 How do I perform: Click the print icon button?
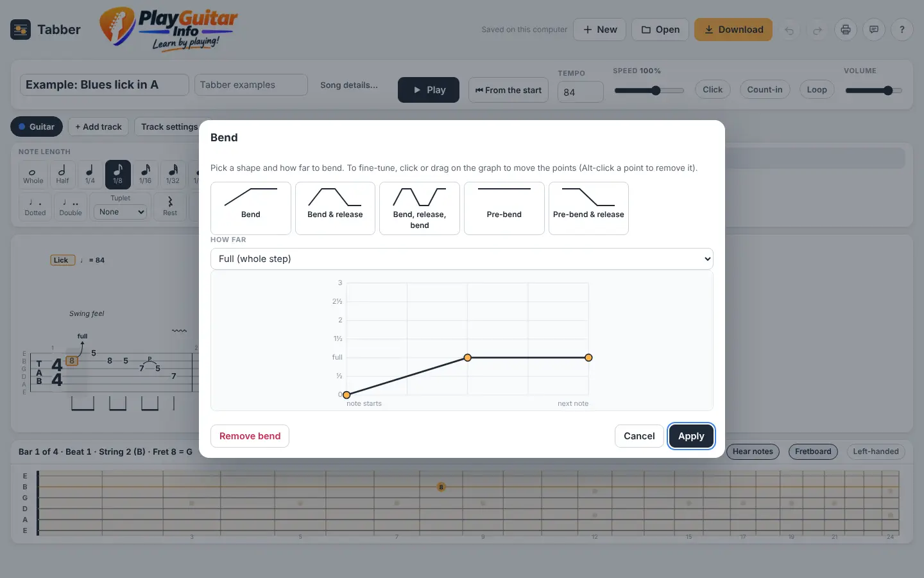click(846, 30)
